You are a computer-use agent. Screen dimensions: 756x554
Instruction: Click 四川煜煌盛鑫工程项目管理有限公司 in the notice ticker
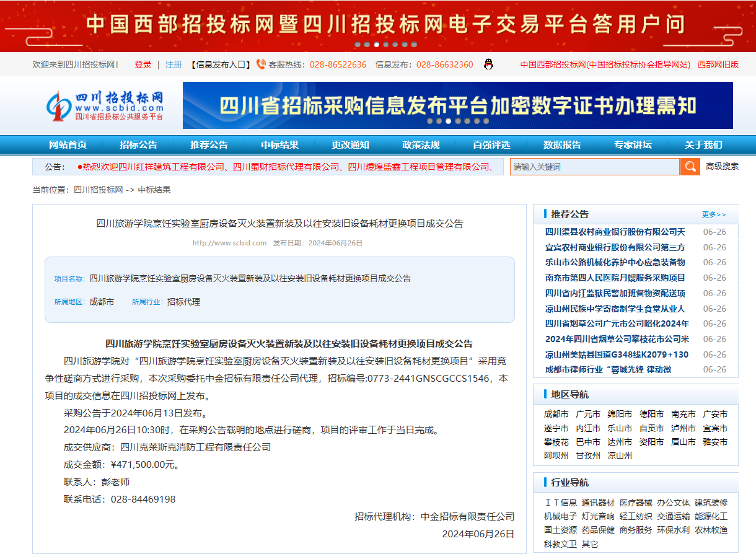(418, 167)
